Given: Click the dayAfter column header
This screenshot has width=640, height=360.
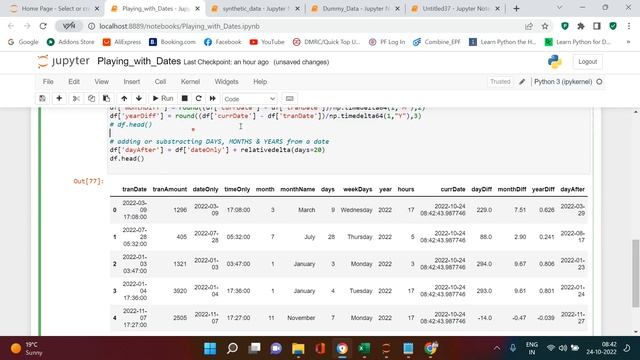Looking at the screenshot, I should pos(573,189).
